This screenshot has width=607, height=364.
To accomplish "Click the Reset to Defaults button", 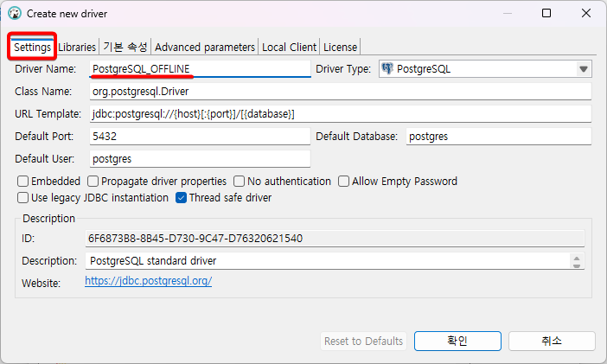I will click(363, 342).
